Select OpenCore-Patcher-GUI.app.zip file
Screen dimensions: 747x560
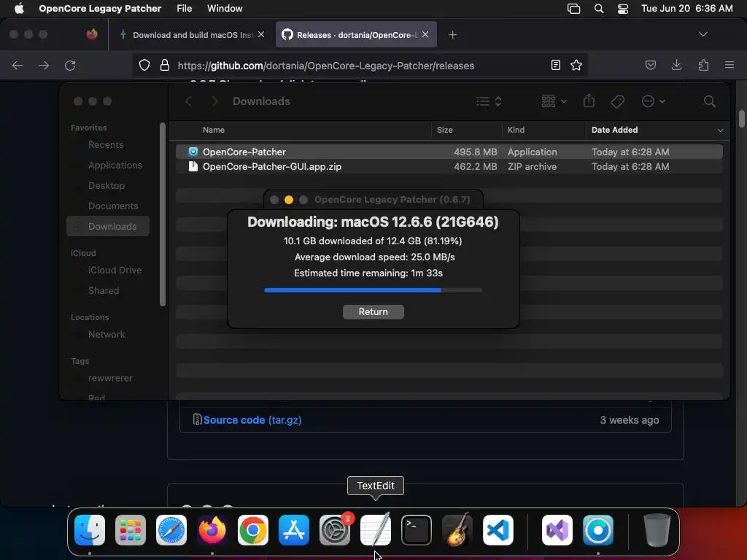pos(449,167)
